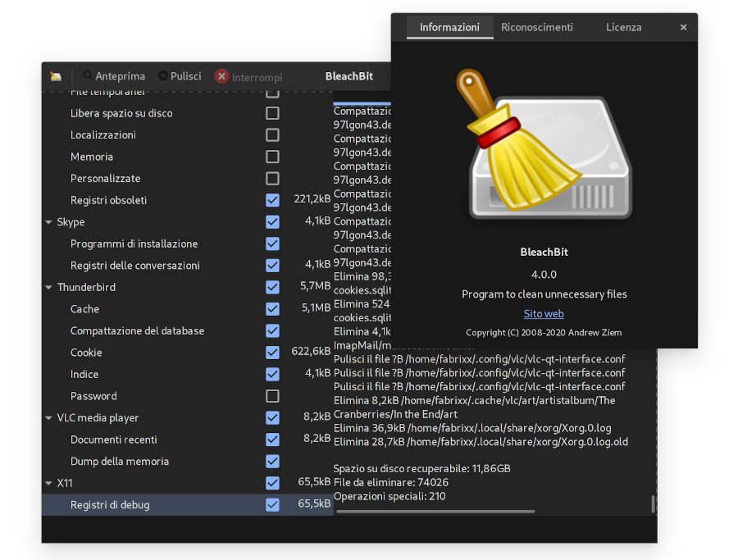The height and width of the screenshot is (560, 738).
Task: Switch to the Informazioni tab
Action: (x=449, y=27)
